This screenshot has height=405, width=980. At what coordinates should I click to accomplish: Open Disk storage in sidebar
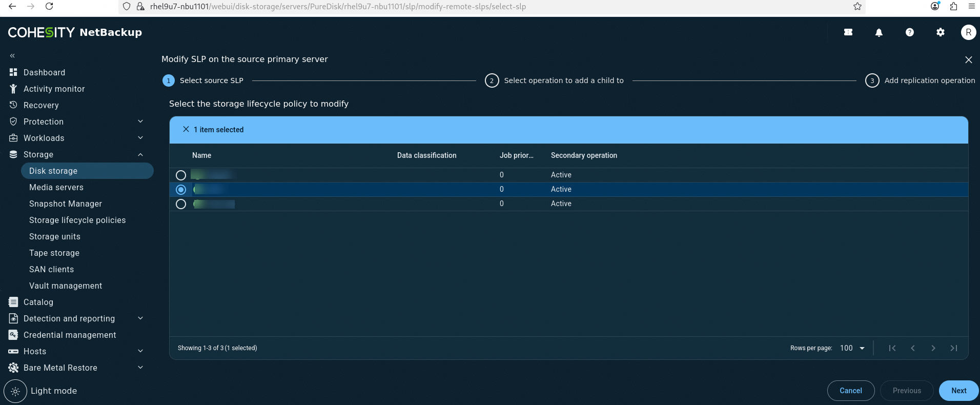click(87, 171)
